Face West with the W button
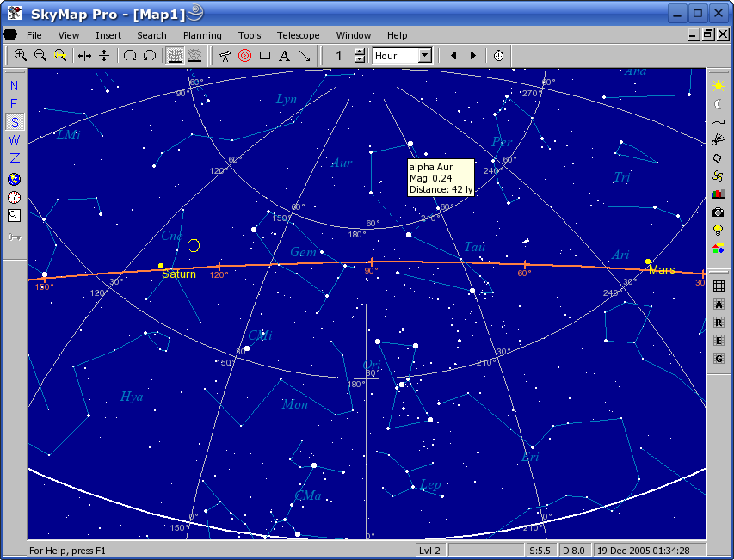Screen dimensions: 734x560 [14, 140]
